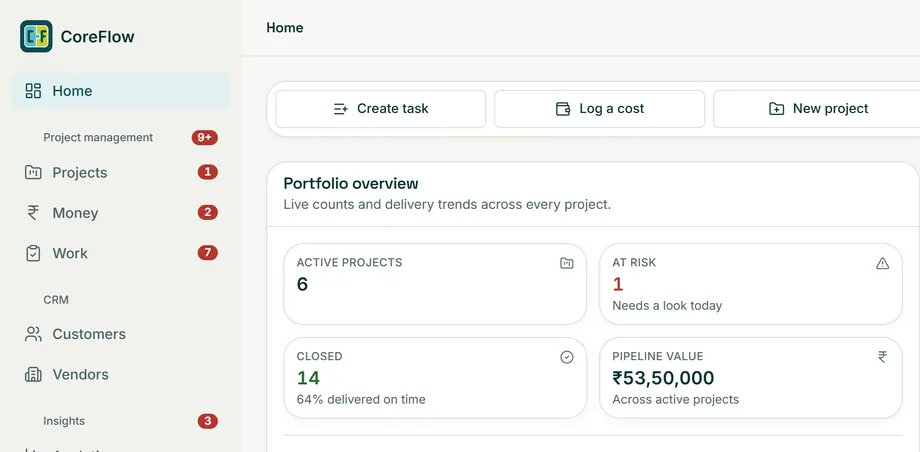Open the Projects section in sidebar

[x=121, y=173]
